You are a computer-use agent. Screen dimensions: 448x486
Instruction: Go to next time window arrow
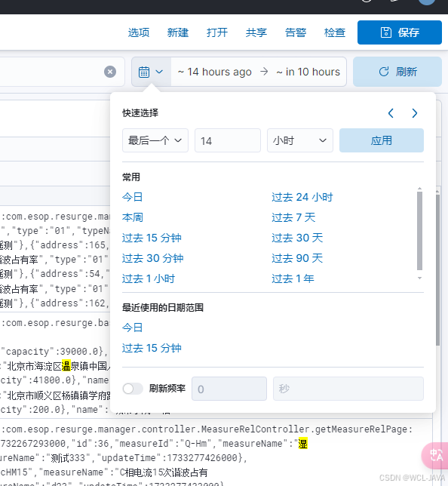[415, 113]
